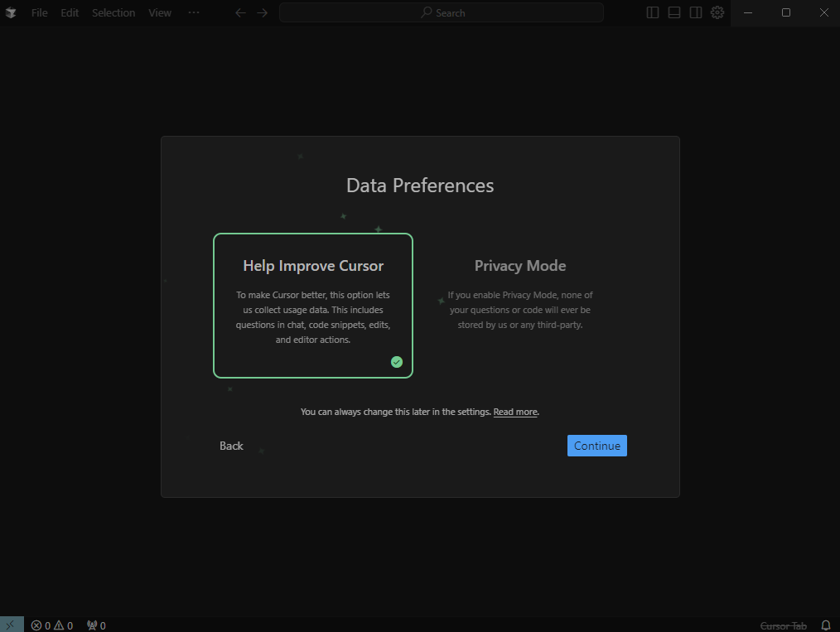This screenshot has height=632, width=840.
Task: Click the Search command bar
Action: (x=442, y=12)
